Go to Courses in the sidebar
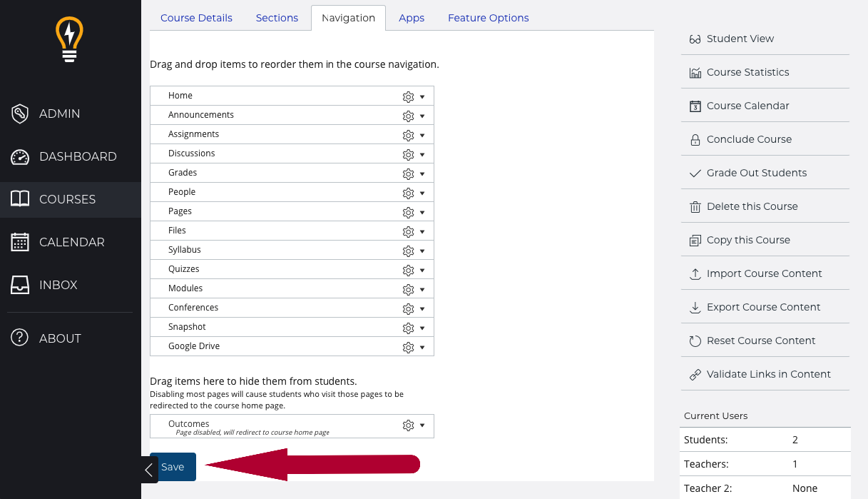868x499 pixels. (67, 199)
